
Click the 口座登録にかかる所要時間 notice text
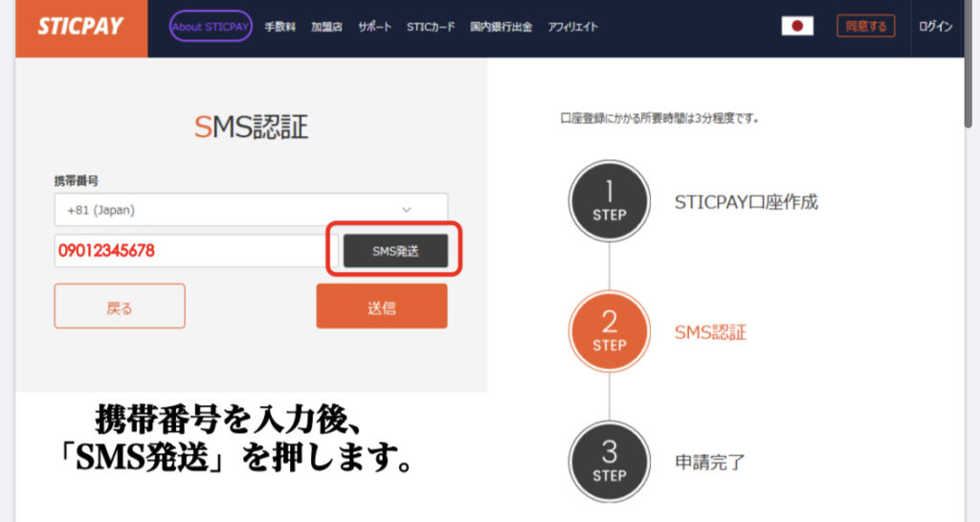(x=659, y=118)
